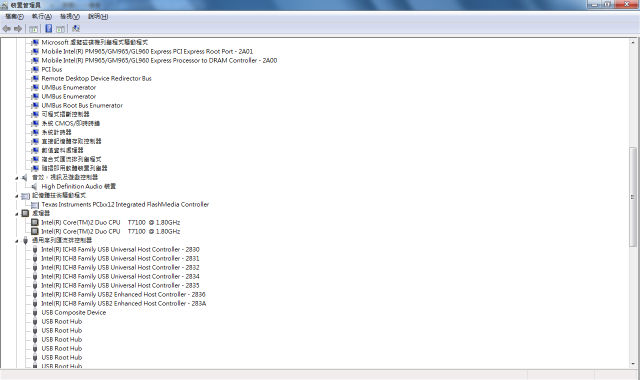
Task: Click the USB plug icon of controller 2830
Action: point(35,249)
